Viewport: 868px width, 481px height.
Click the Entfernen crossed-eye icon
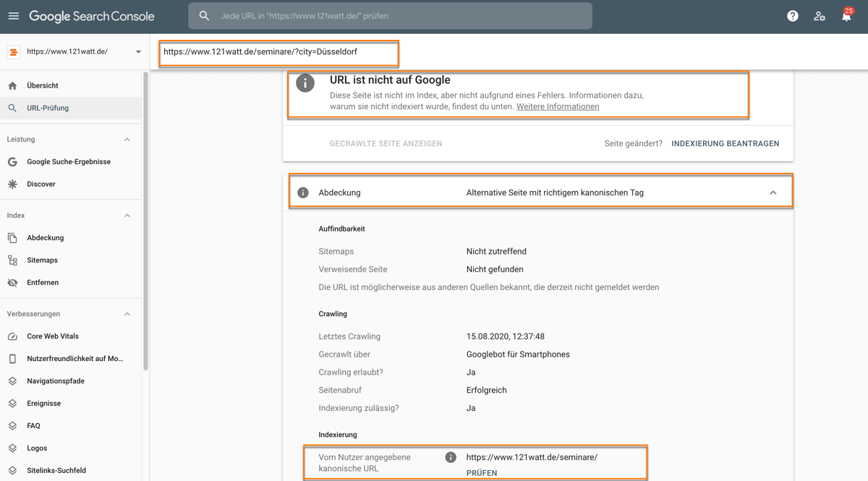click(12, 283)
